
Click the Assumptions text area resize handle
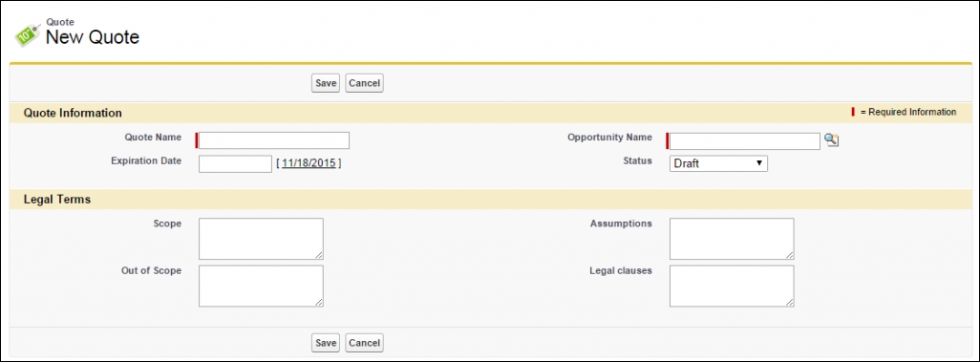point(790,255)
